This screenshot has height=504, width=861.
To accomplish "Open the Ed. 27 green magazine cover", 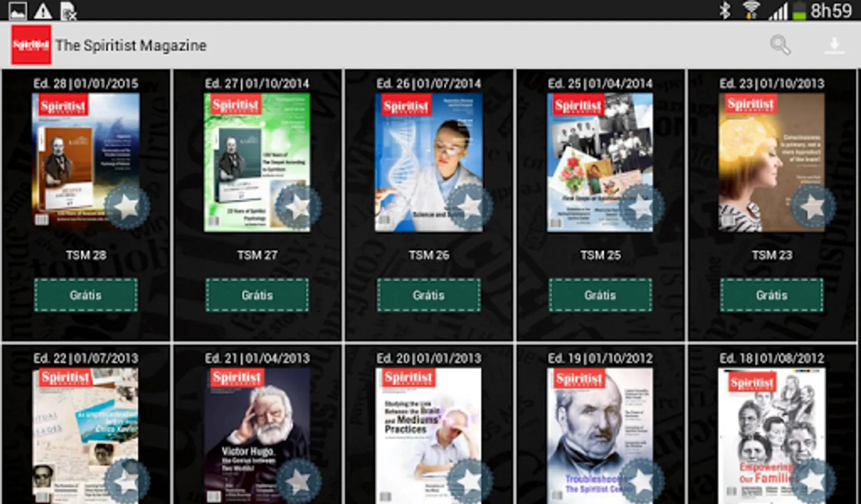I will (x=257, y=162).
